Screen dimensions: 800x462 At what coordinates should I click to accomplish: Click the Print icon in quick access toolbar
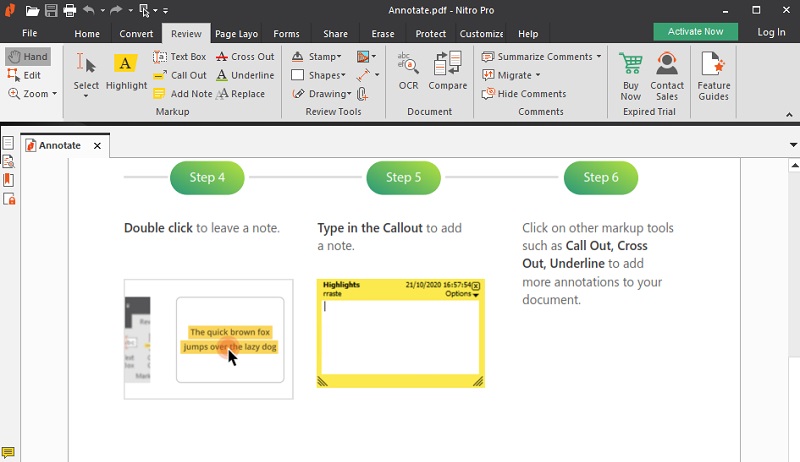coord(69,10)
